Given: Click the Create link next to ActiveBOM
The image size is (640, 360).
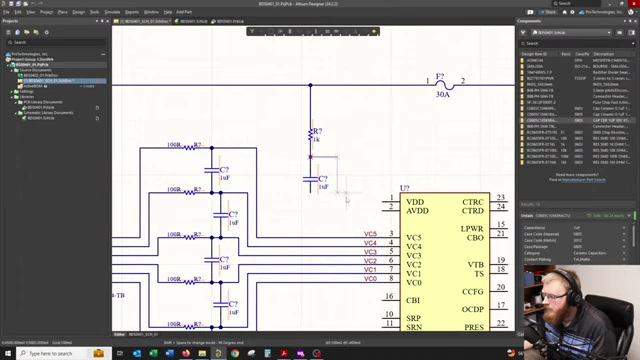Looking at the screenshot, I should (x=89, y=86).
